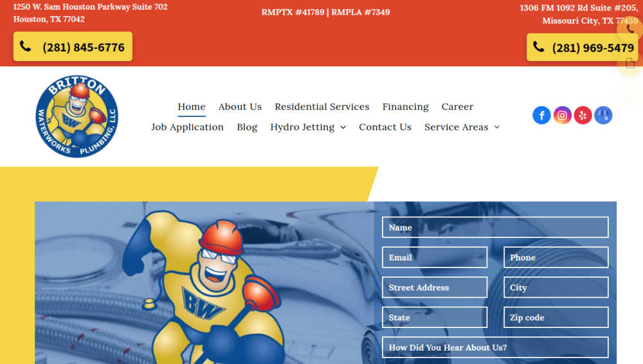Viewport: 643px width, 364px height.
Task: Click the City input field
Action: (x=556, y=287)
